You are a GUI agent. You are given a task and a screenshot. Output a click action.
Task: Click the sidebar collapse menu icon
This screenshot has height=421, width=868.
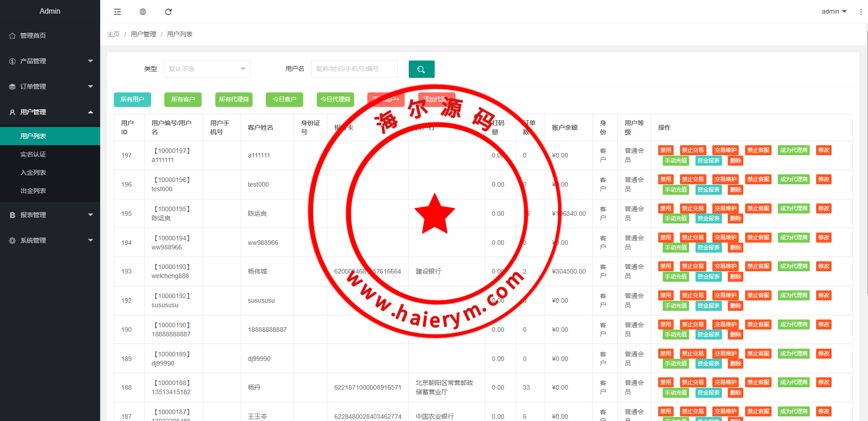117,12
